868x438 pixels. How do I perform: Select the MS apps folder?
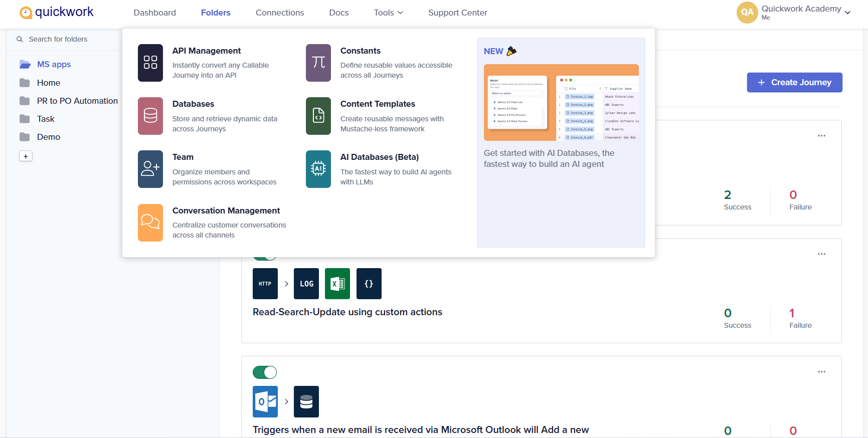tap(54, 64)
